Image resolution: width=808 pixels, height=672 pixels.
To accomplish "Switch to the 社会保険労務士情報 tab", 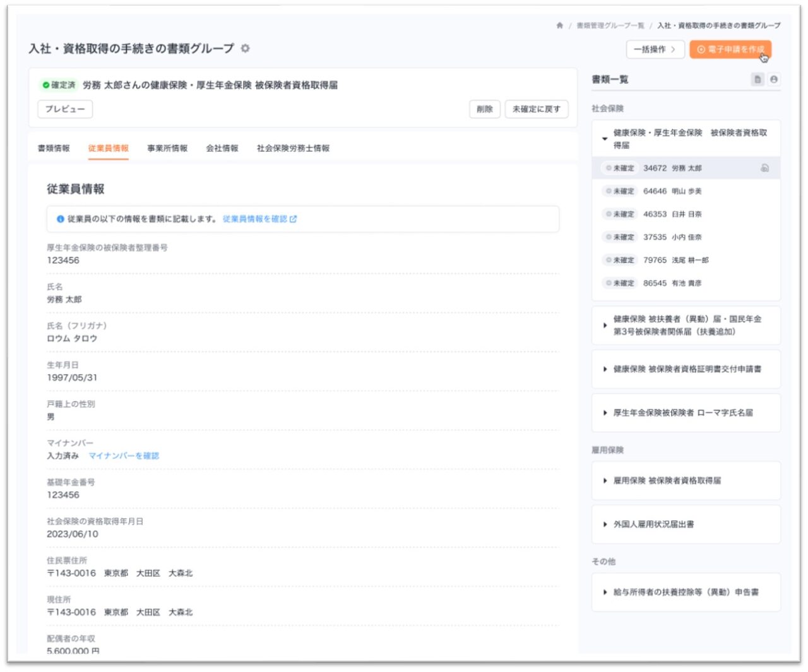I will 293,148.
